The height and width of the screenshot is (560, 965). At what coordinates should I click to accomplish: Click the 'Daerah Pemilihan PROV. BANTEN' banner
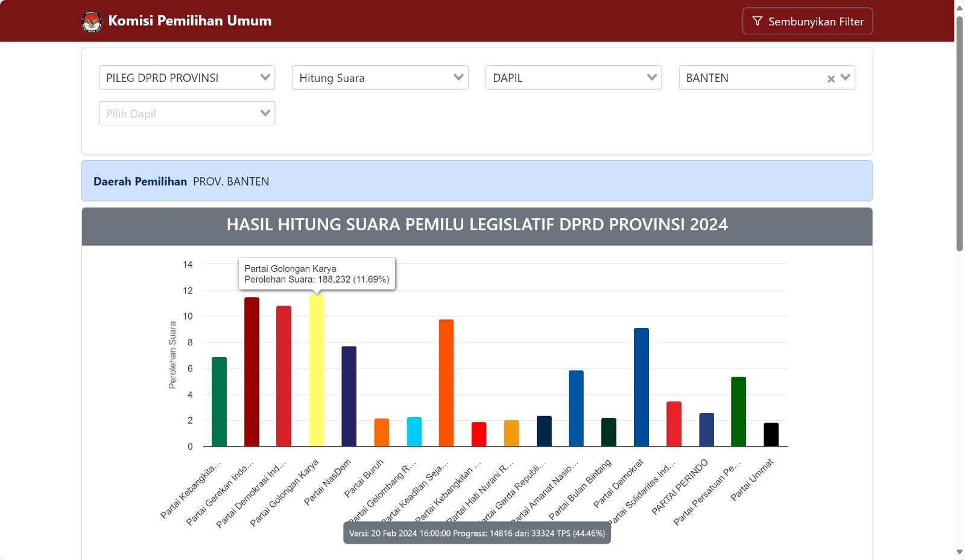click(477, 181)
